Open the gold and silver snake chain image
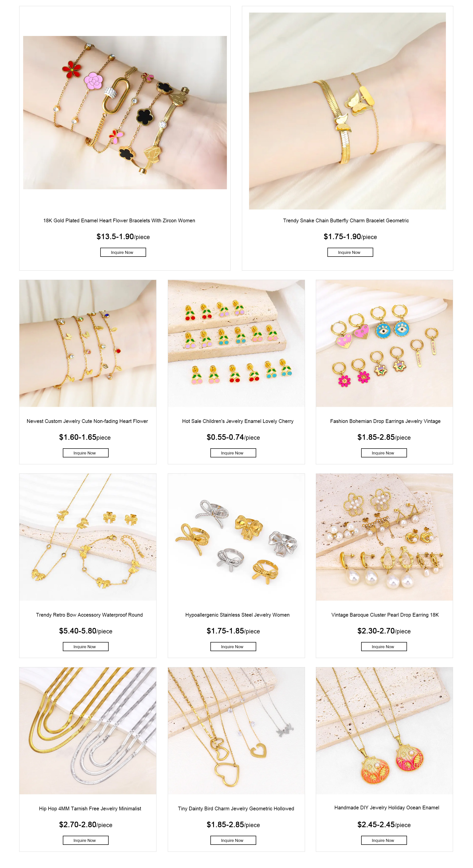 click(88, 730)
